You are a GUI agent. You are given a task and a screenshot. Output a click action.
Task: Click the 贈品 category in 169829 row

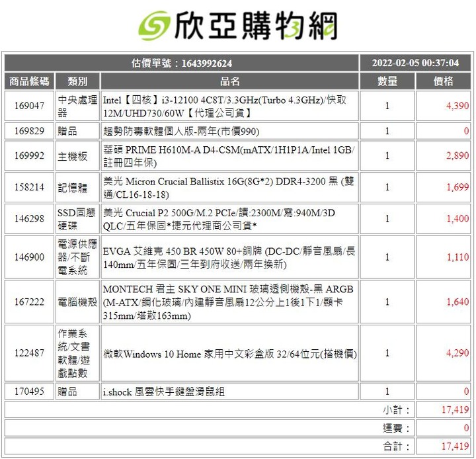77,131
